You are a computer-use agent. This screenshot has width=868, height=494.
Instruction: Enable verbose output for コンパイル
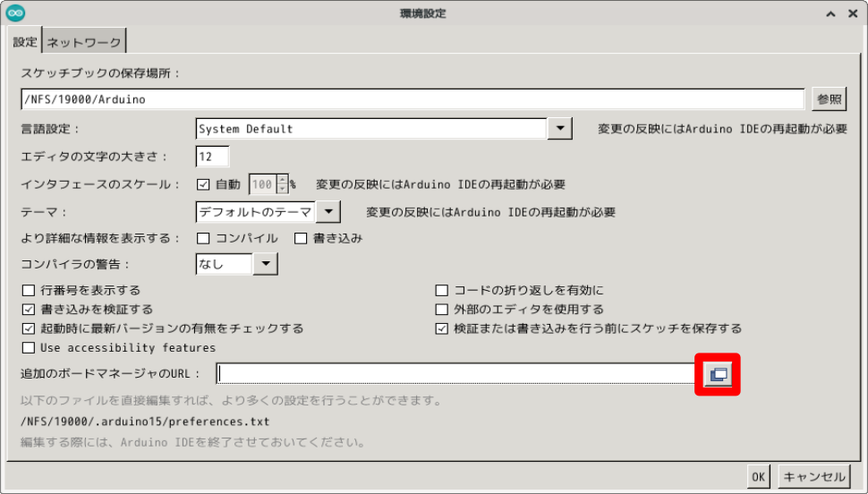[x=203, y=238]
